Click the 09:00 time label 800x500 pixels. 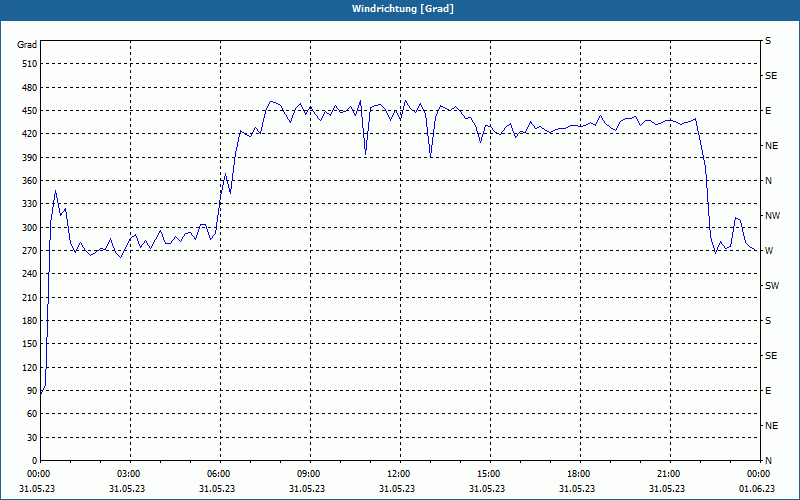pos(308,474)
